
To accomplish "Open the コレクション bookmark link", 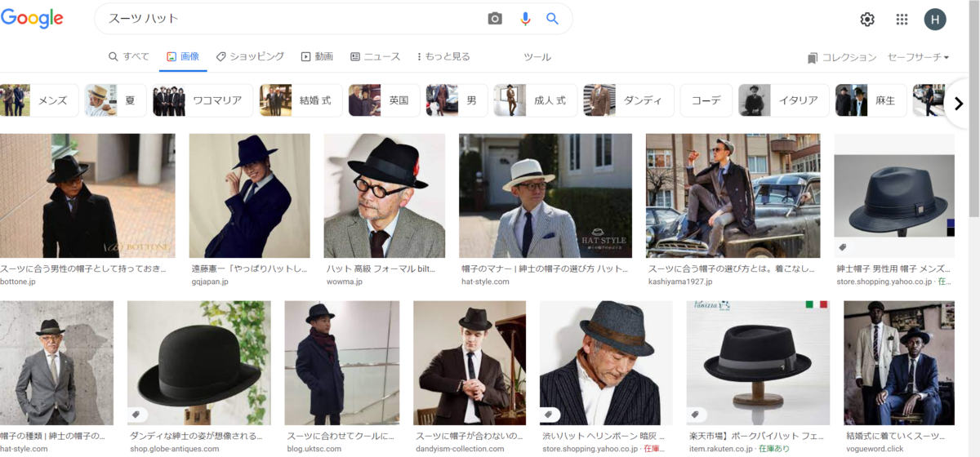I will pyautogui.click(x=842, y=57).
